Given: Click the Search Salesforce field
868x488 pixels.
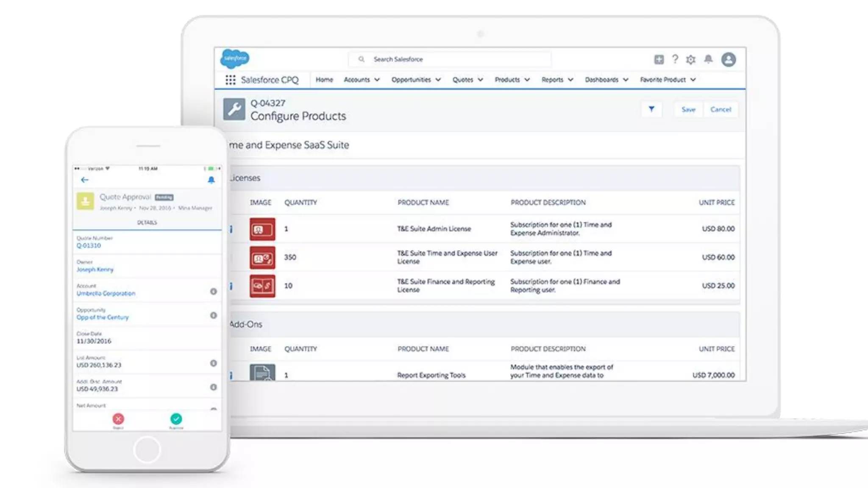Looking at the screenshot, I should point(449,59).
